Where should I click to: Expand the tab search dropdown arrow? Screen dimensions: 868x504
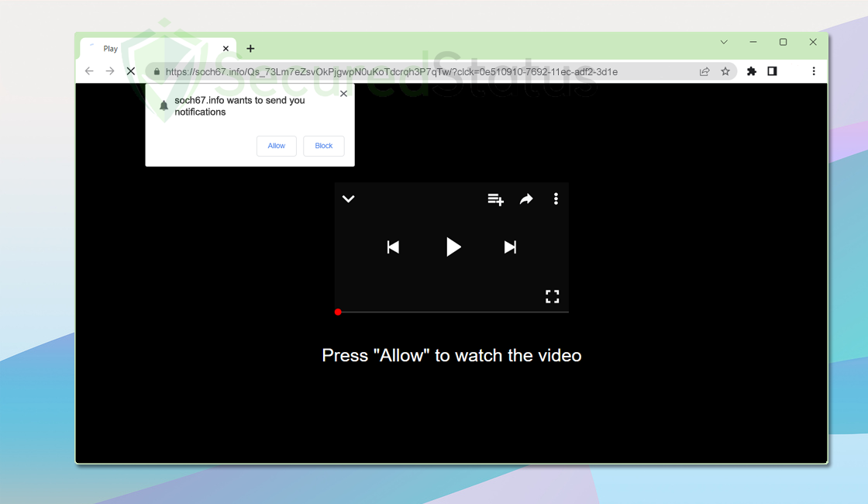pos(724,42)
